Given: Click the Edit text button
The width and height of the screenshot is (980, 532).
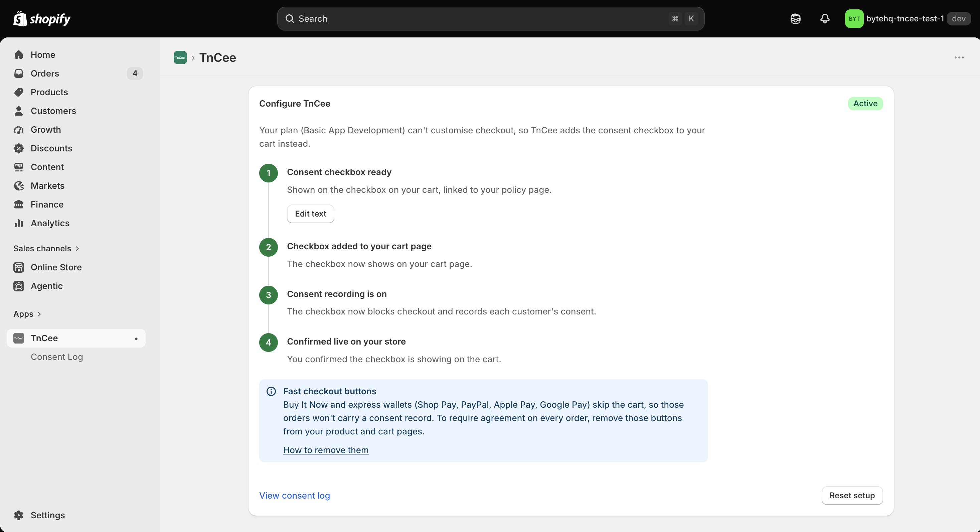Looking at the screenshot, I should click(x=310, y=214).
